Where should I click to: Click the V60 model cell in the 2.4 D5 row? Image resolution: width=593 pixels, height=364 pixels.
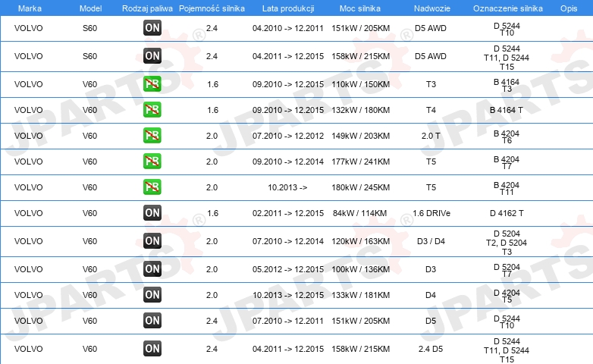(x=89, y=349)
